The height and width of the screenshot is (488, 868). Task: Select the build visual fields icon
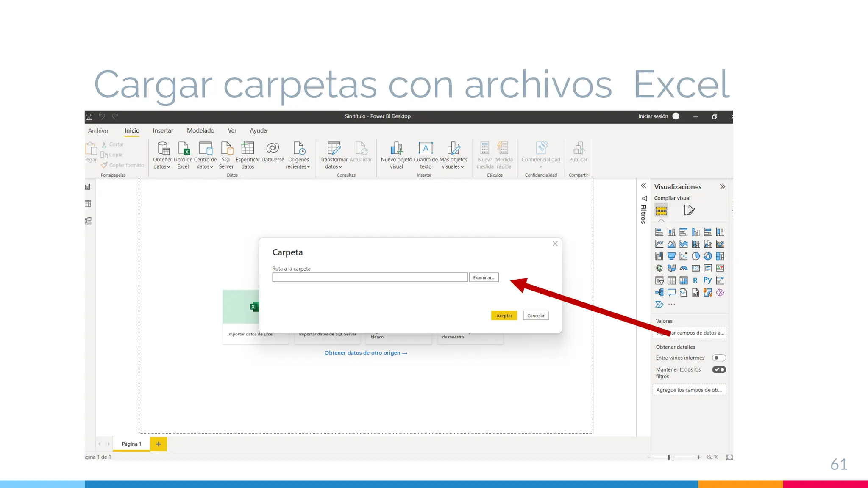661,210
